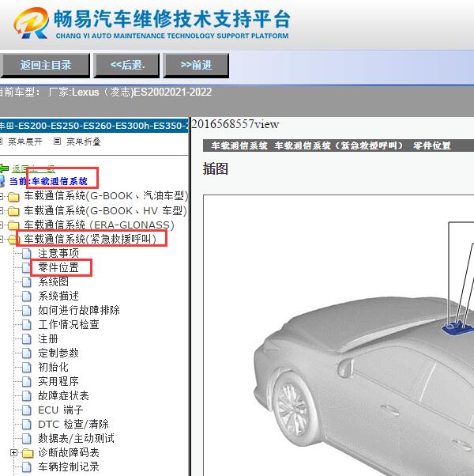The width and height of the screenshot is (474, 476).
Task: Open the 系统图 page
Action: pyautogui.click(x=54, y=281)
